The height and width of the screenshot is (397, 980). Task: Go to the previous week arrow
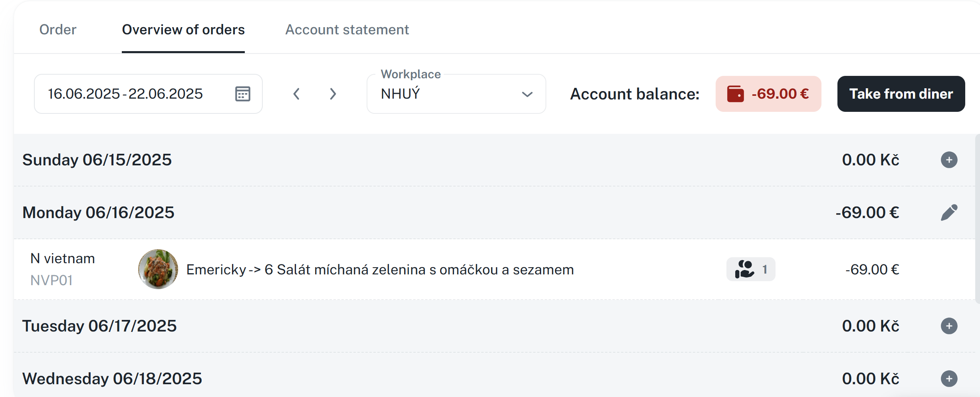pyautogui.click(x=296, y=94)
